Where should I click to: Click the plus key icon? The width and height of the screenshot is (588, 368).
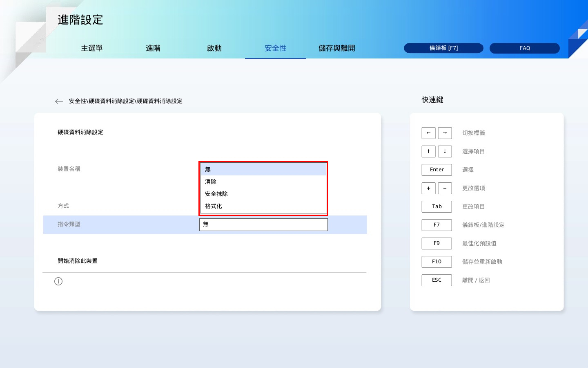[x=428, y=188]
